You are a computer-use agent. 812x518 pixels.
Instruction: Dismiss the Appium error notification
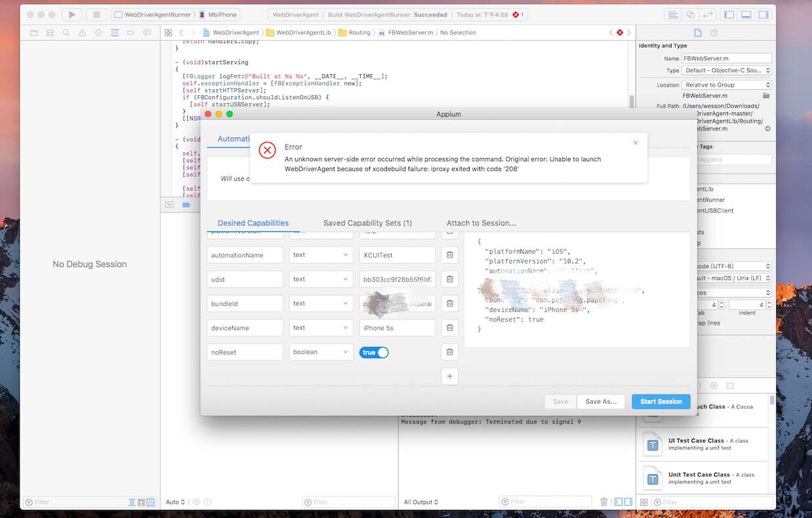[635, 142]
